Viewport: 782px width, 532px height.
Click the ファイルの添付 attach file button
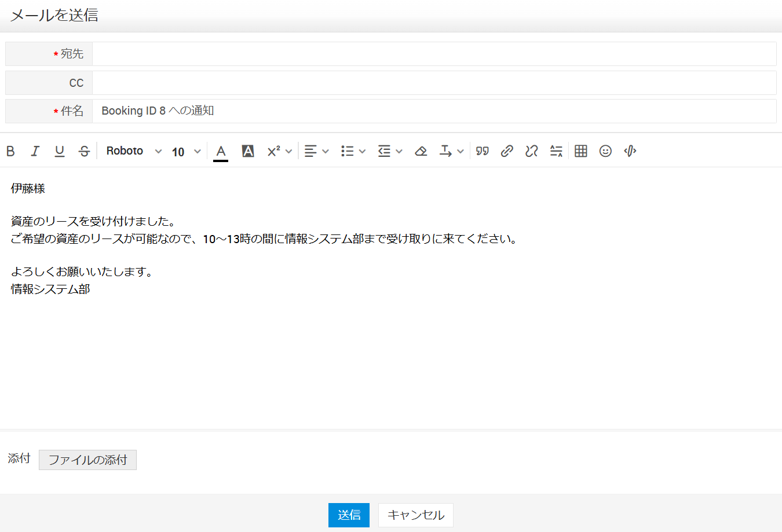tap(87, 460)
